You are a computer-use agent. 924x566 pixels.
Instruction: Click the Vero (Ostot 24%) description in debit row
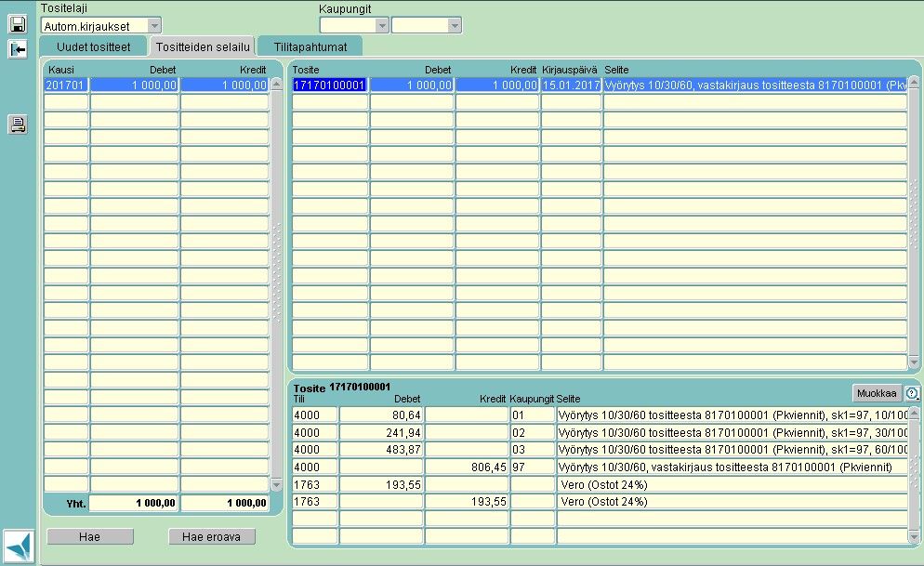tap(732, 485)
